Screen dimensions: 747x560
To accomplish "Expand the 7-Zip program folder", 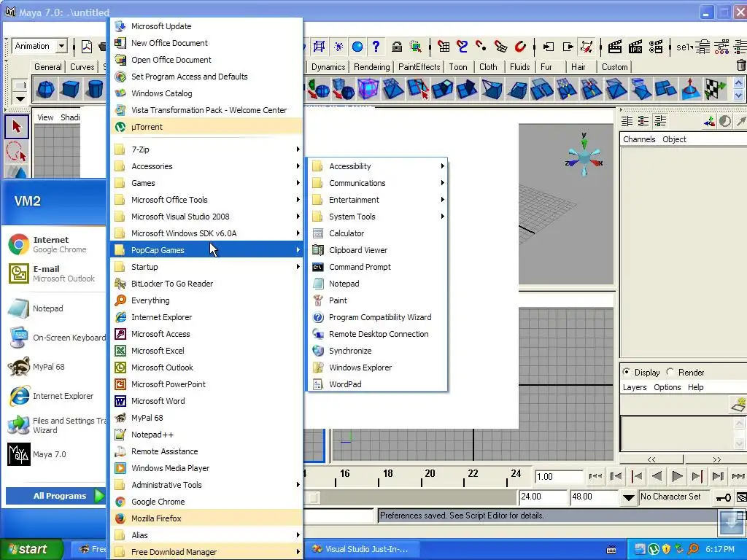I will [x=206, y=149].
